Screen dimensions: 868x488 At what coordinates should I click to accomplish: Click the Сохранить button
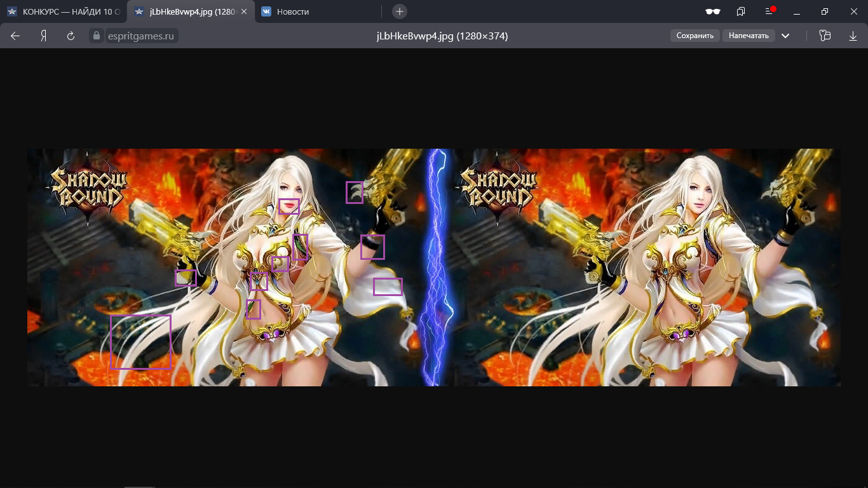pos(695,36)
